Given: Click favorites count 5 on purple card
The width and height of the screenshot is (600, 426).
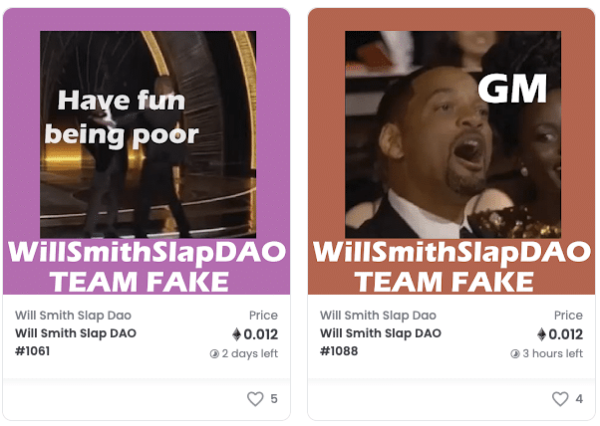Looking at the screenshot, I should coord(274,399).
